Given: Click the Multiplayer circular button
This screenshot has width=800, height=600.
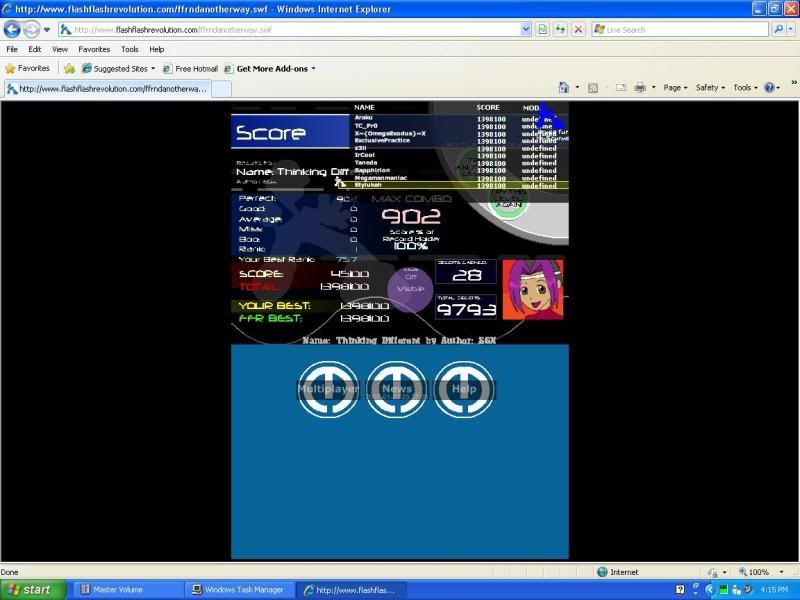Looking at the screenshot, I should pyautogui.click(x=328, y=389).
